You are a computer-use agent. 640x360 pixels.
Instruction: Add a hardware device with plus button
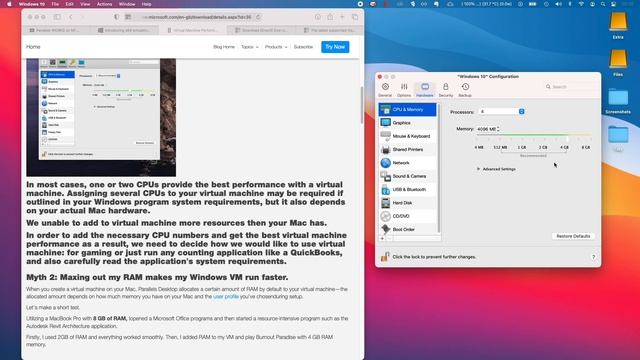[x=382, y=238]
